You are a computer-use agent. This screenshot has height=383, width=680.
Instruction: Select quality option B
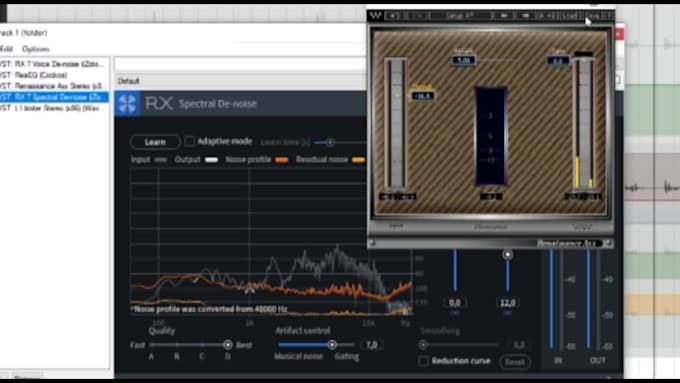pyautogui.click(x=177, y=356)
